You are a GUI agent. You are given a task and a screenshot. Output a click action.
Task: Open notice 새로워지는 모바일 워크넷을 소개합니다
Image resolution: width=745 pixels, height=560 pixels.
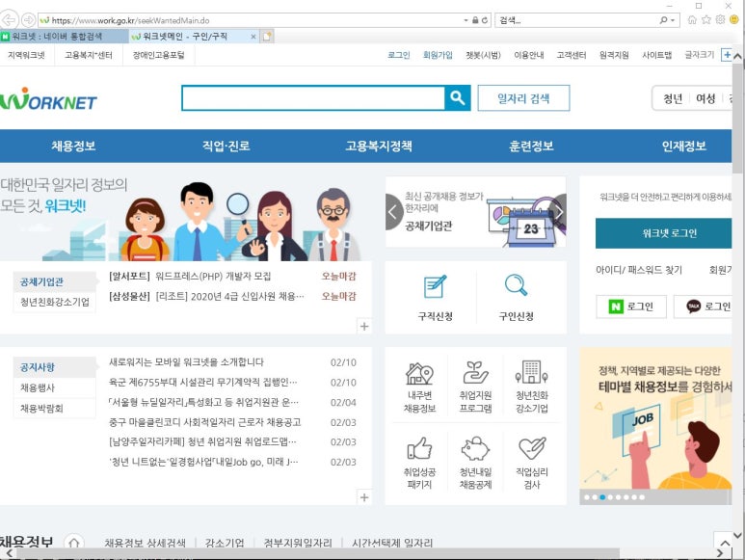186,362
